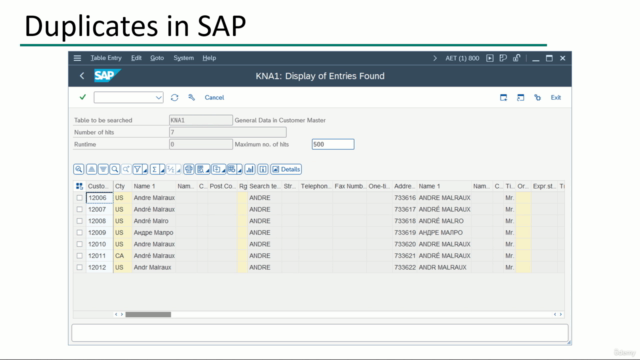This screenshot has height=360, width=640.
Task: Click the Total sigma icon
Action: pyautogui.click(x=155, y=169)
